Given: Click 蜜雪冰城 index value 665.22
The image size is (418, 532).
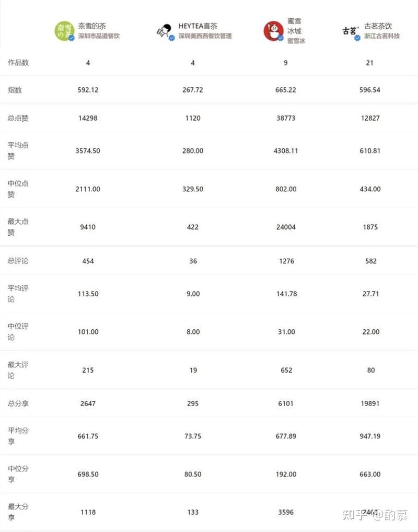Looking at the screenshot, I should click(285, 90).
